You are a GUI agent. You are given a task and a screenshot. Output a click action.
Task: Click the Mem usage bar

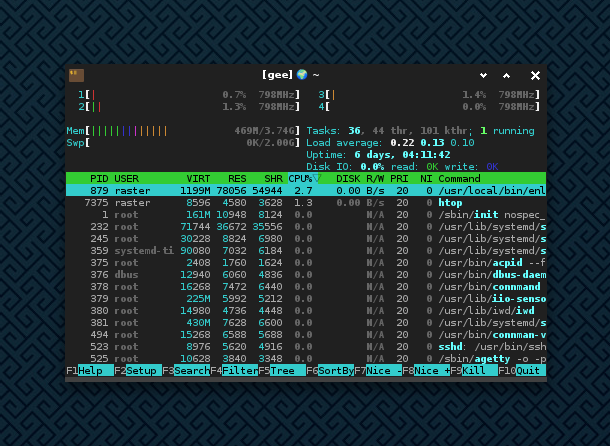183,131
